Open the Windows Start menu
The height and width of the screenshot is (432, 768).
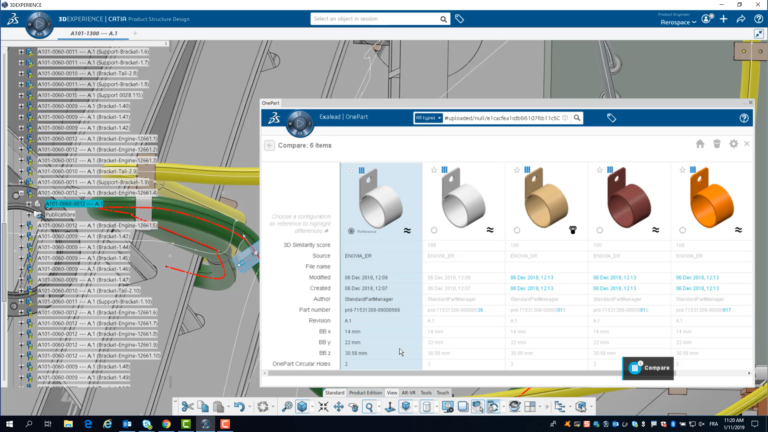(x=9, y=424)
